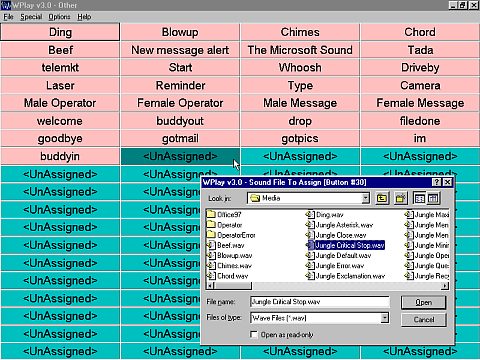Play the Tada sound button
This screenshot has height=360, width=480.
point(420,50)
